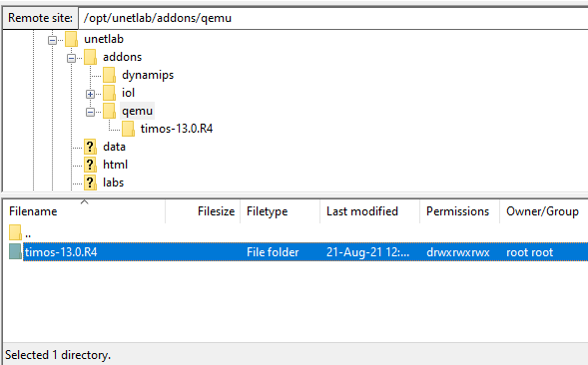Click the question-mark icon beside data
The image size is (588, 365).
pos(90,147)
